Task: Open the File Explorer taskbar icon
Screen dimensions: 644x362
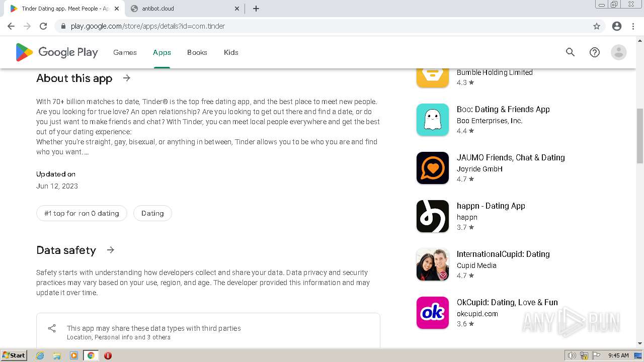Action: tap(57, 355)
